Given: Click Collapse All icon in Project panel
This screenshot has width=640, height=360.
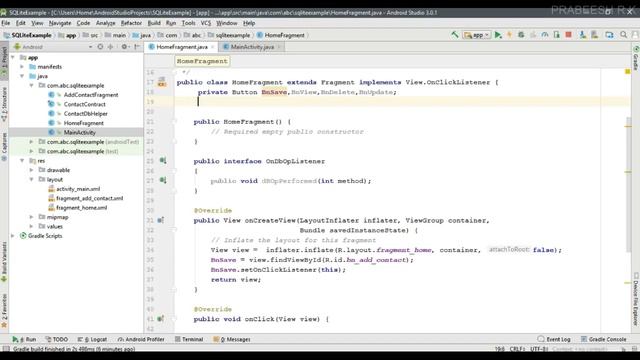Looking at the screenshot, I should tap(110, 47).
